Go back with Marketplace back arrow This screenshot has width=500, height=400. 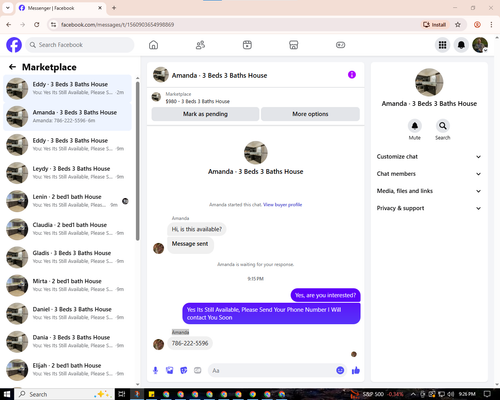click(x=12, y=67)
